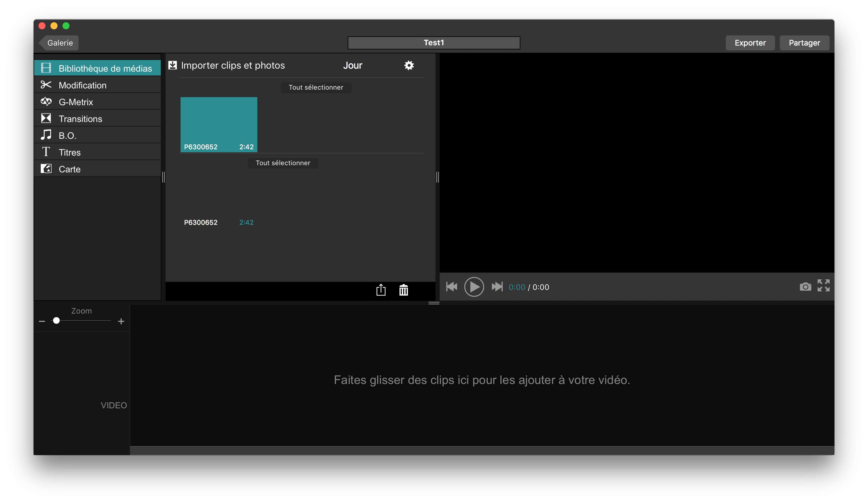868x503 pixels.
Task: Open media library settings gear
Action: pos(409,65)
